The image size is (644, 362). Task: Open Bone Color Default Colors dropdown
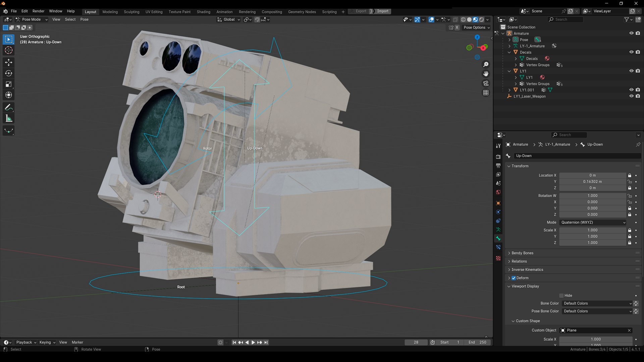(x=597, y=303)
